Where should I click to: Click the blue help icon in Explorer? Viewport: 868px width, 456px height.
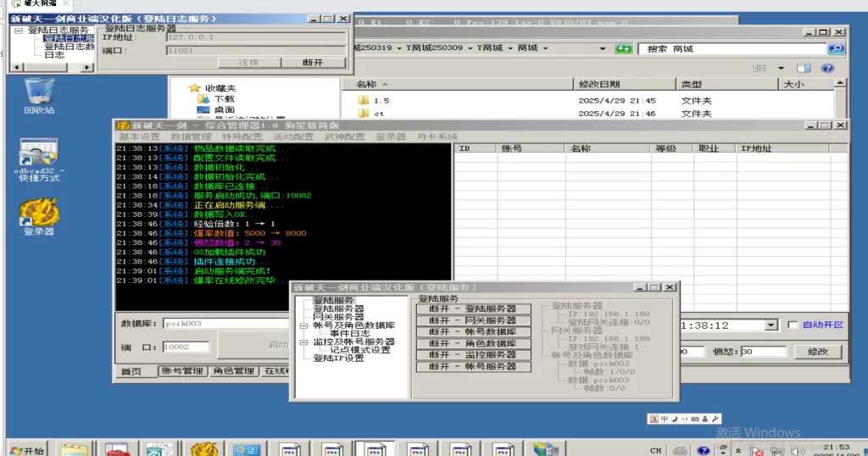pos(827,68)
